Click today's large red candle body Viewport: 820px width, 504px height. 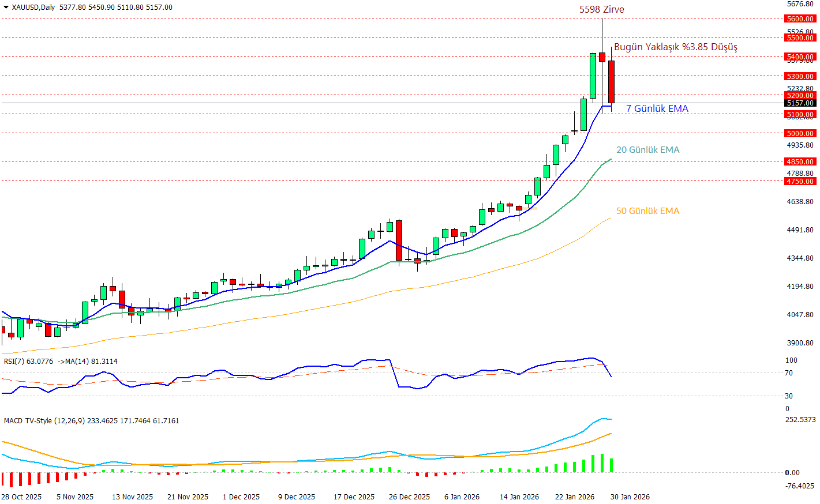611,82
